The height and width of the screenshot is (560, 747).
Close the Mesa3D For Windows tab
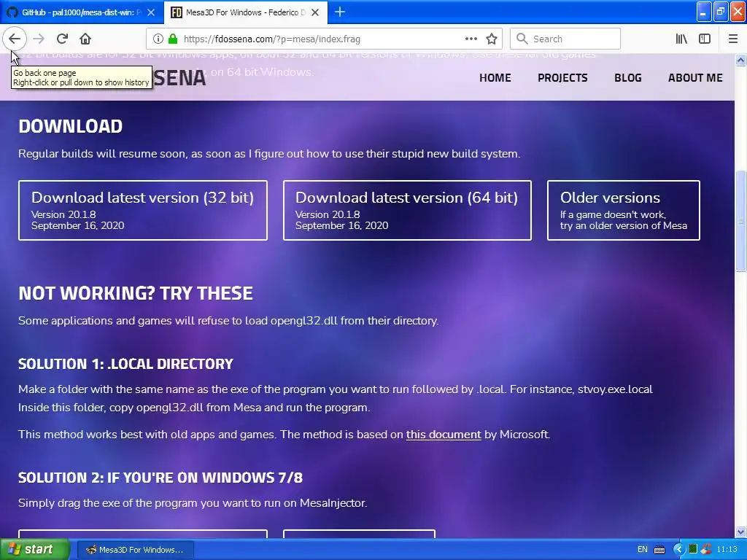click(315, 12)
